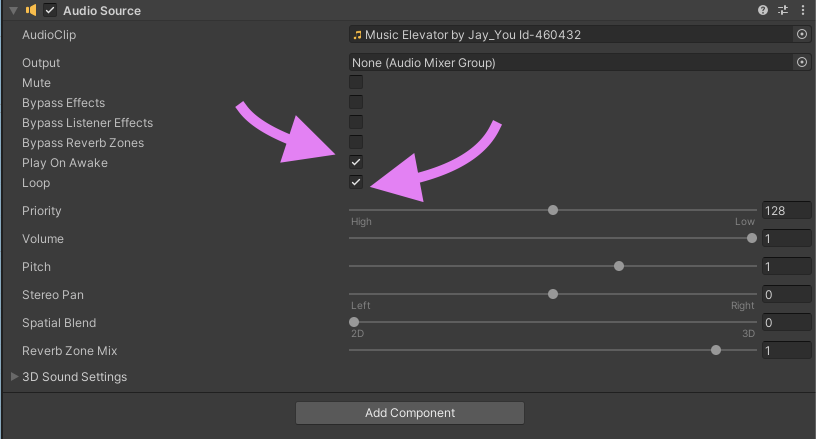The image size is (816, 439).
Task: Open the Audio Source help reference icon
Action: pos(763,10)
